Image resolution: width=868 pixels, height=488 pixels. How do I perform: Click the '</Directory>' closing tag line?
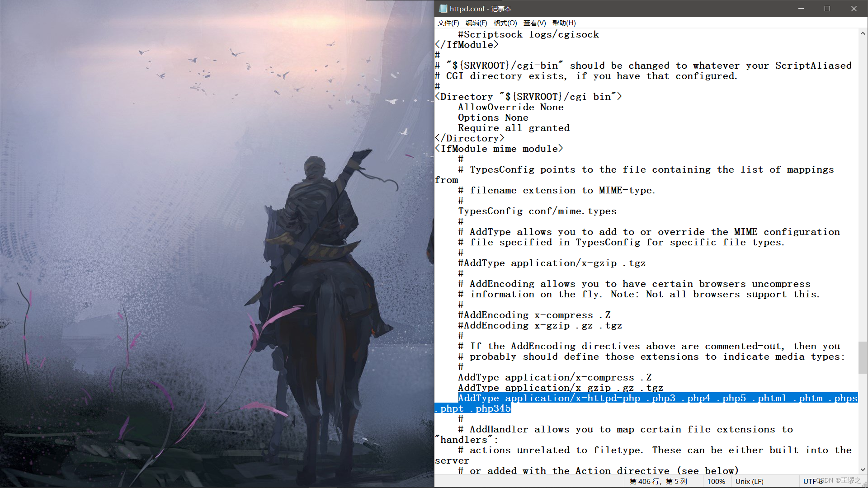click(x=469, y=138)
